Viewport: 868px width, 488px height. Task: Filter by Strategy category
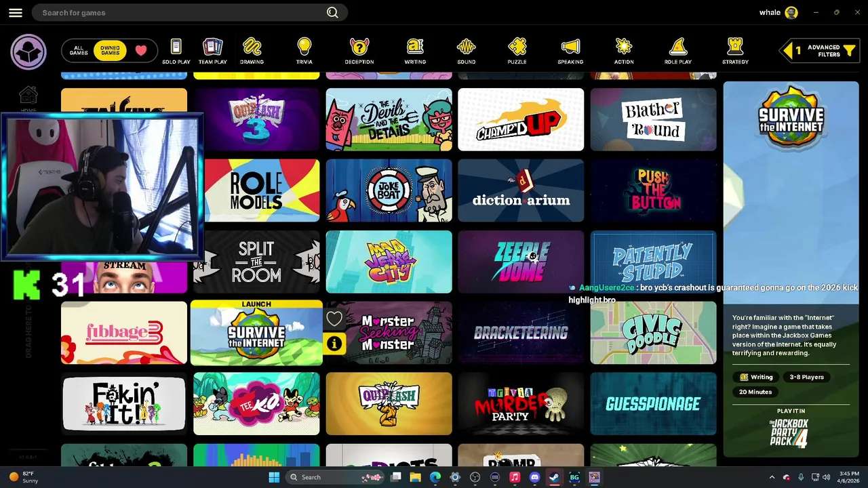(735, 52)
